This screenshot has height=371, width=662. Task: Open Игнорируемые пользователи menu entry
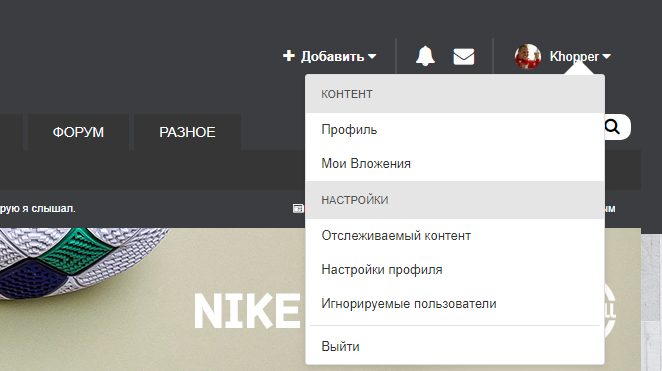click(x=455, y=303)
